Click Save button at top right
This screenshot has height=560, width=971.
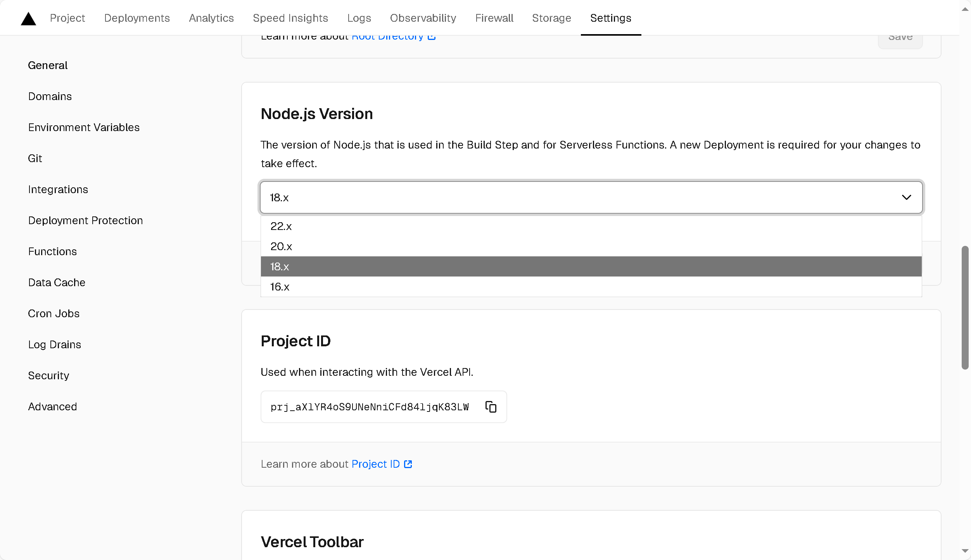(x=900, y=36)
